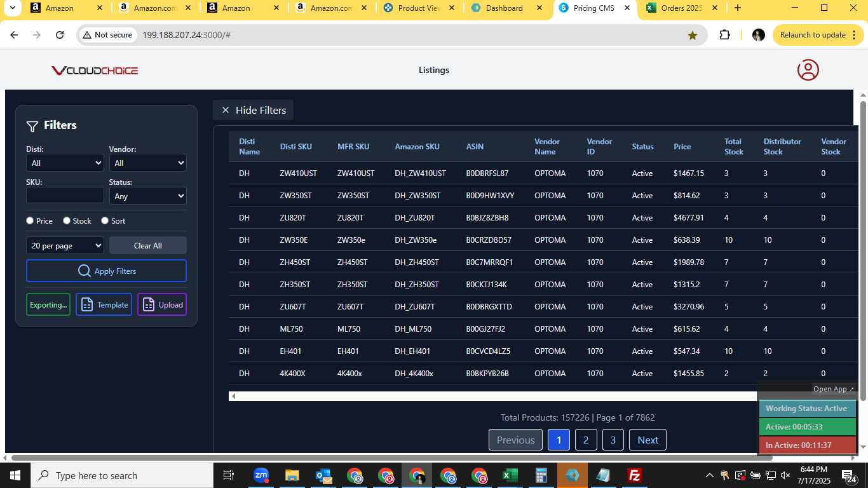
Task: Click the Apply Filters button
Action: pos(106,271)
